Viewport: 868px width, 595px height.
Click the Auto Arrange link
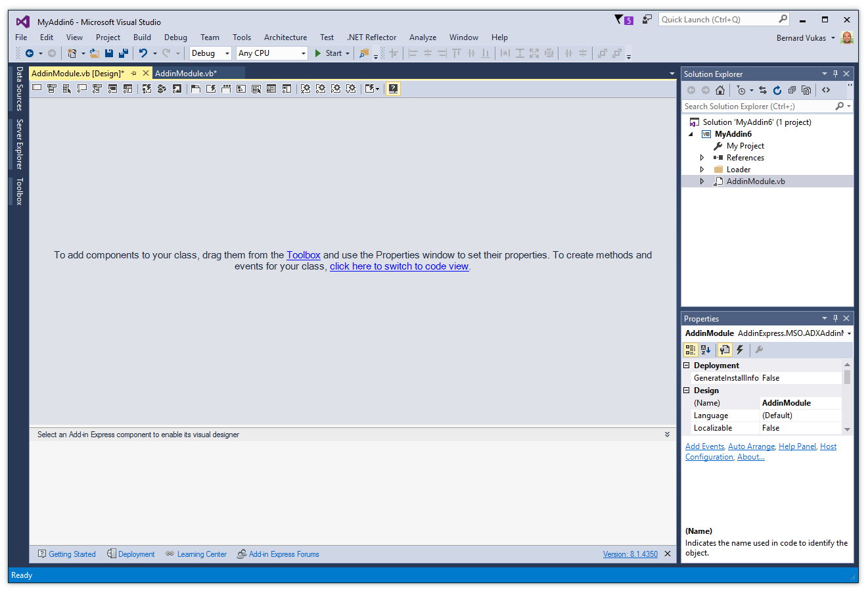[x=751, y=446]
